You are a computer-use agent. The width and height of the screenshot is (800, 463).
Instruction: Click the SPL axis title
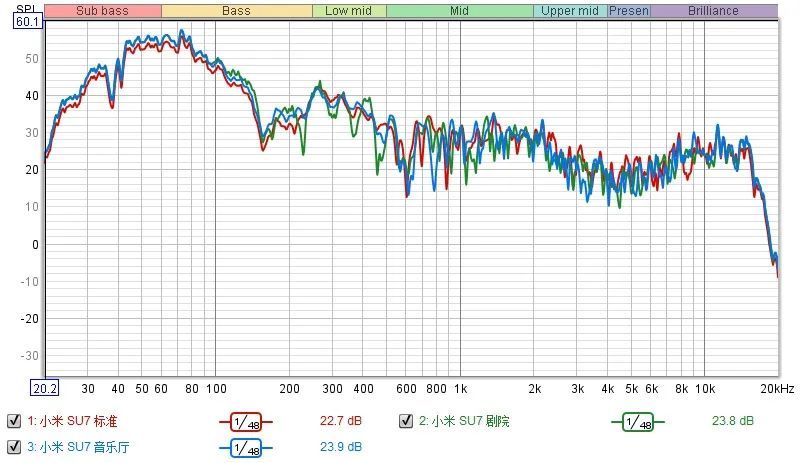(x=27, y=8)
